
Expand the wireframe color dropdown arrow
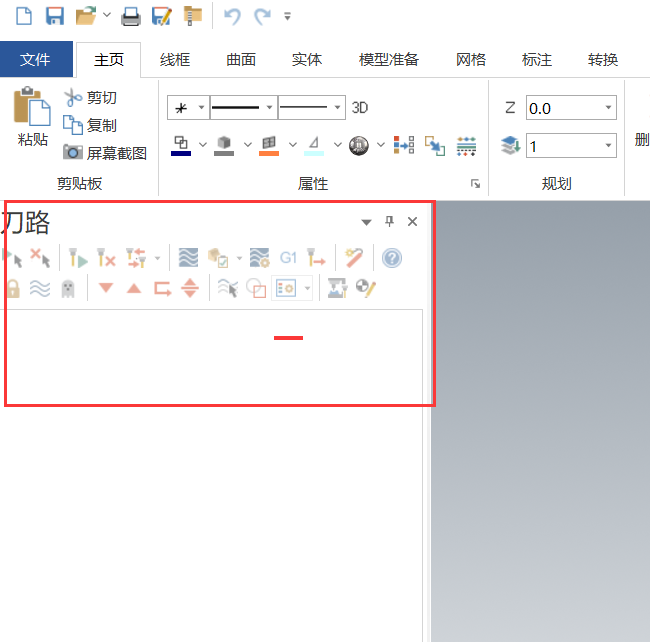[203, 145]
